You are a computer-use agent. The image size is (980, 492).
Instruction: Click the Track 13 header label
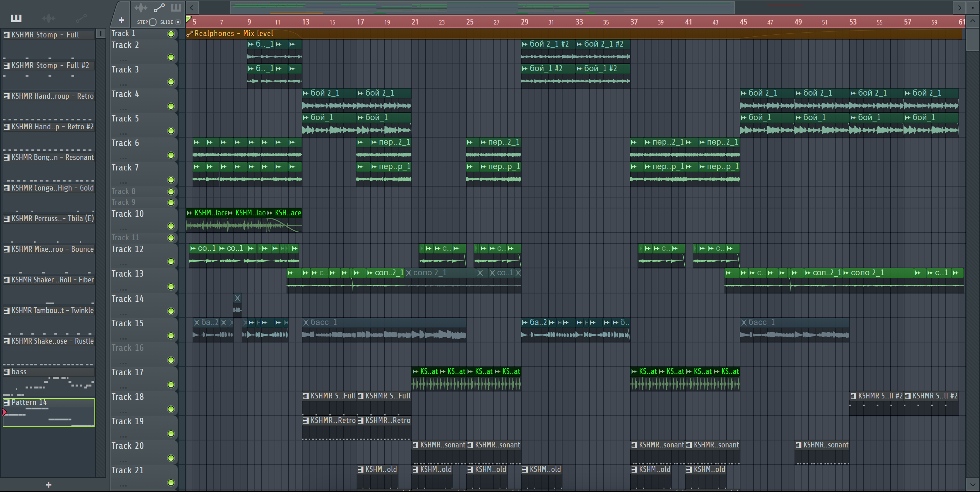[128, 274]
